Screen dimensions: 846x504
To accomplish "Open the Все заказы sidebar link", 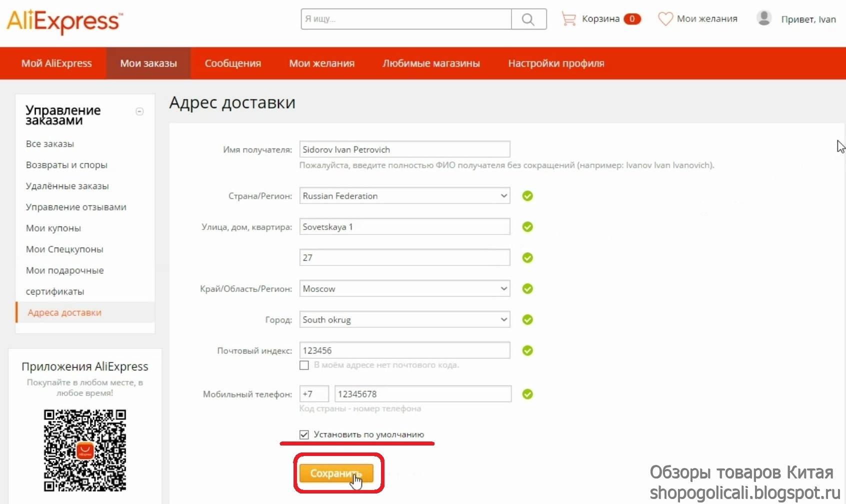I will (50, 144).
